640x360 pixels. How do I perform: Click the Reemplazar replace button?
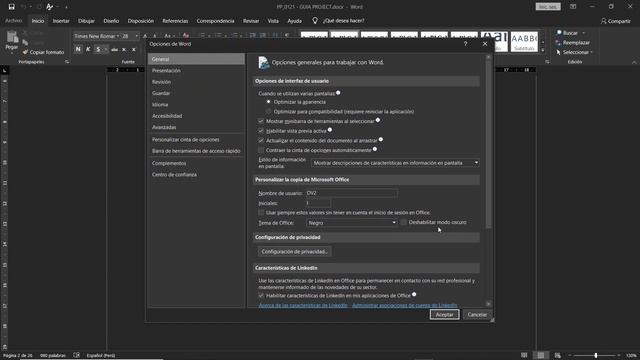pos(572,42)
